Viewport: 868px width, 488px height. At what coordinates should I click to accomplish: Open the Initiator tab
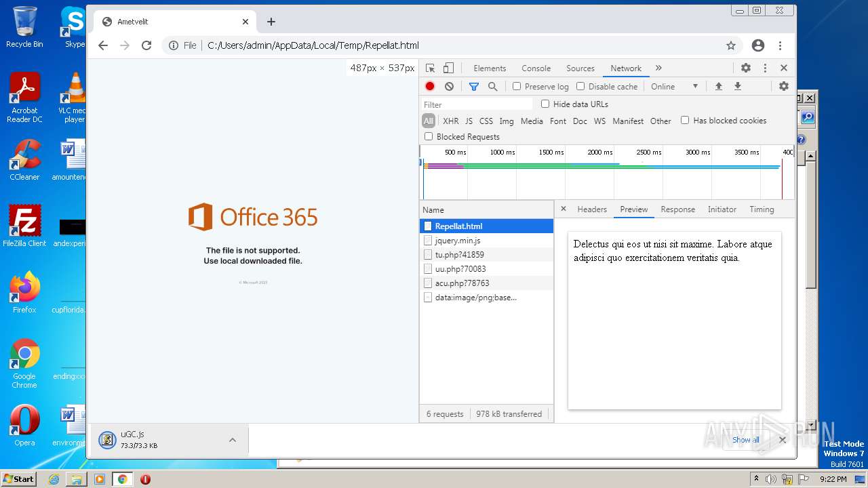pyautogui.click(x=722, y=209)
